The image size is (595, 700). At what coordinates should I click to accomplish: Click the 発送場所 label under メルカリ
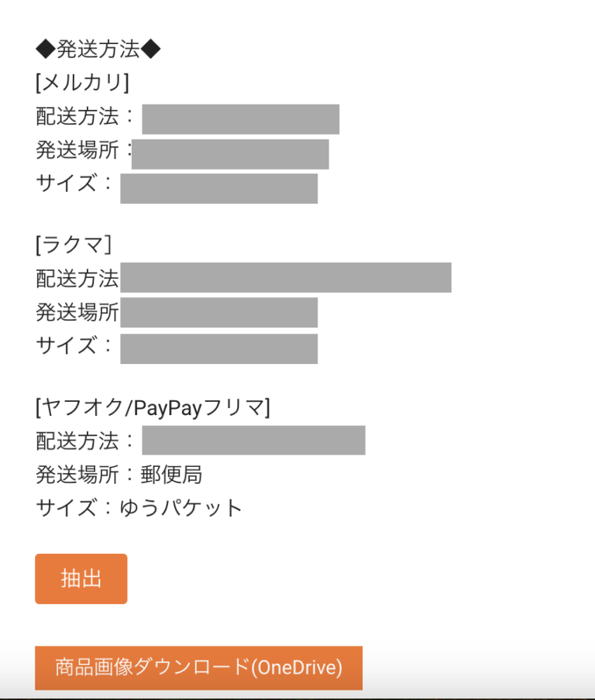coord(77,150)
